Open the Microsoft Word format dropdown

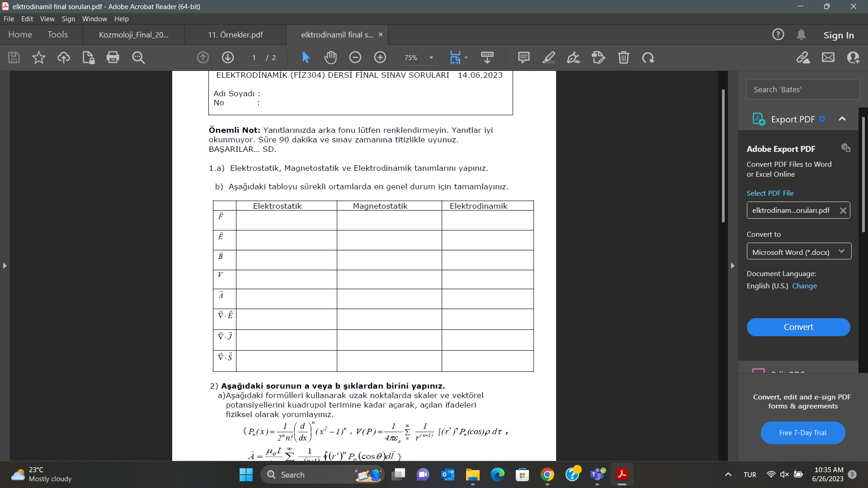pos(798,252)
